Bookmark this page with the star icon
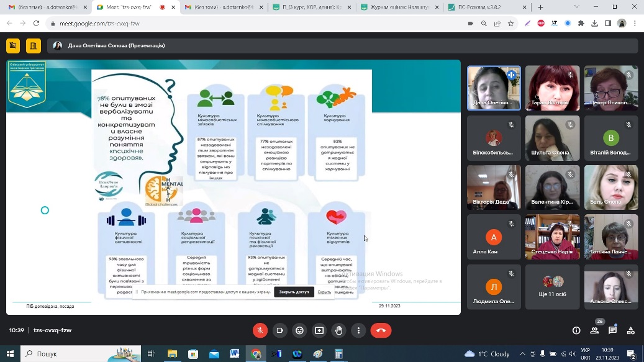Viewport: 644px width, 362px height. pos(510,24)
